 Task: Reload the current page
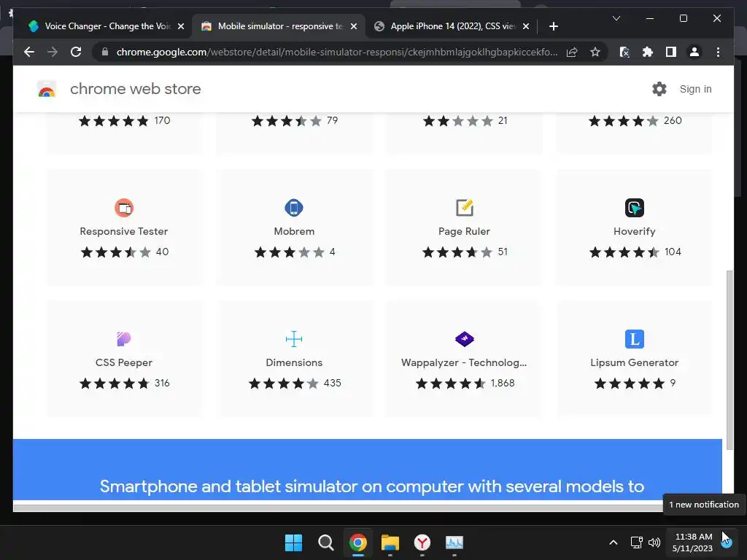76,52
